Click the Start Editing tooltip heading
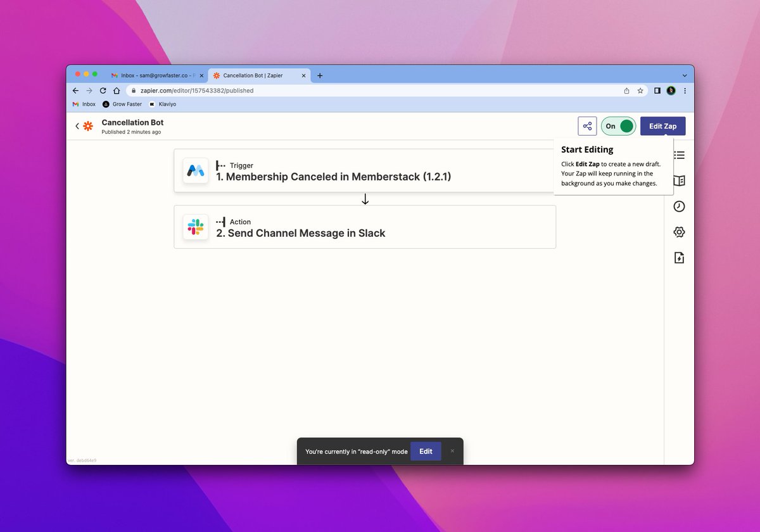 [587, 150]
